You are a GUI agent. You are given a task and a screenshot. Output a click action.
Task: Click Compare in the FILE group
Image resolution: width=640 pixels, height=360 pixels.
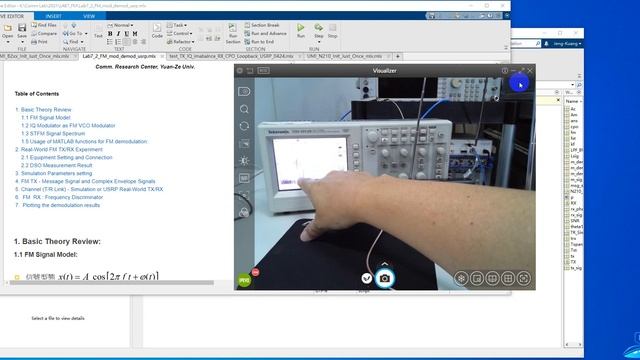44,33
